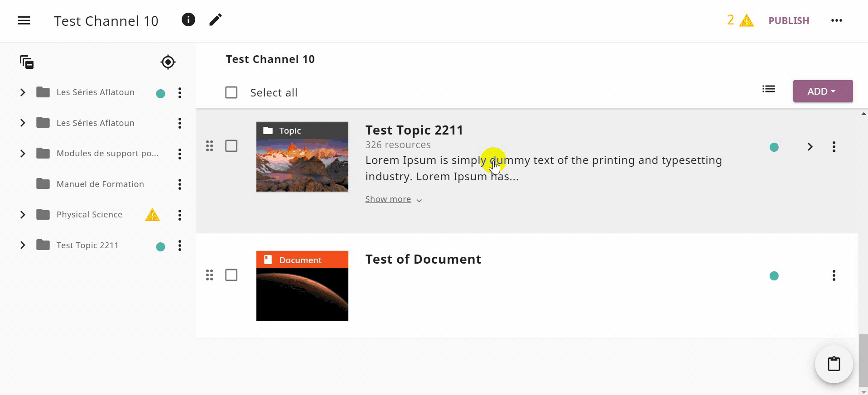The width and height of the screenshot is (868, 395).
Task: Click green status dot on Test of Document card
Action: point(774,276)
